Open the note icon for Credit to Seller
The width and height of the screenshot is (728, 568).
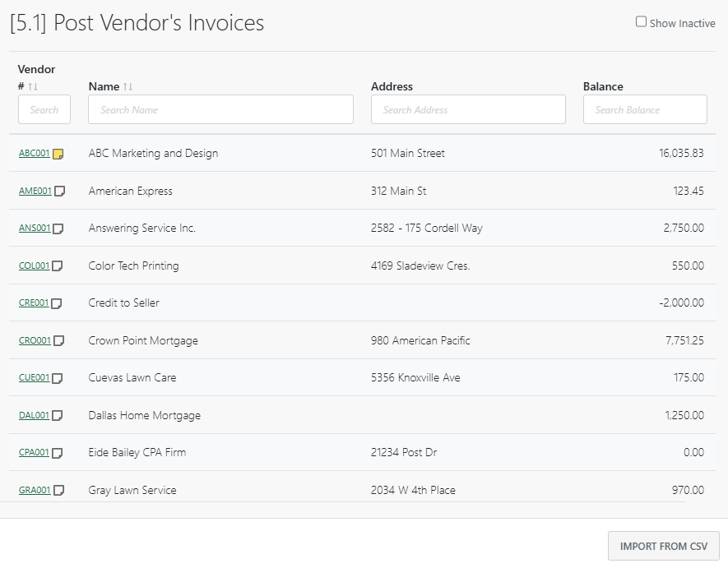point(56,302)
